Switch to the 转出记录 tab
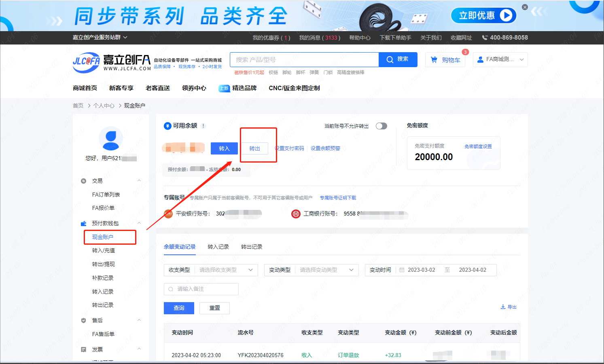Image resolution: width=604 pixels, height=364 pixels. coord(252,247)
